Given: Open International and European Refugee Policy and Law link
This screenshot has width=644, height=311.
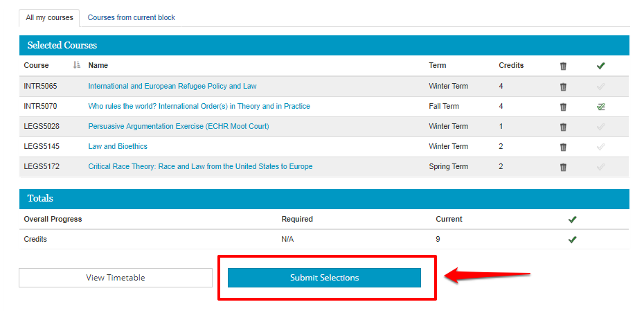Looking at the screenshot, I should pos(172,87).
